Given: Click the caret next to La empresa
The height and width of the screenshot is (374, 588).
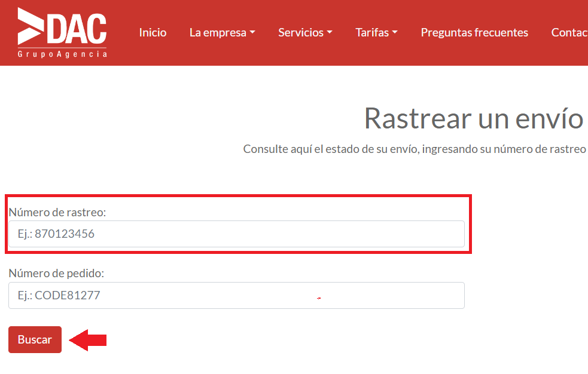Looking at the screenshot, I should [x=252, y=33].
